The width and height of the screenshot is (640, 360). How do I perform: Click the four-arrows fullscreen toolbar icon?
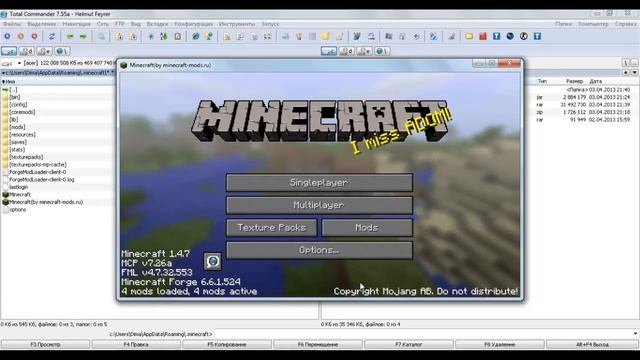(267, 36)
